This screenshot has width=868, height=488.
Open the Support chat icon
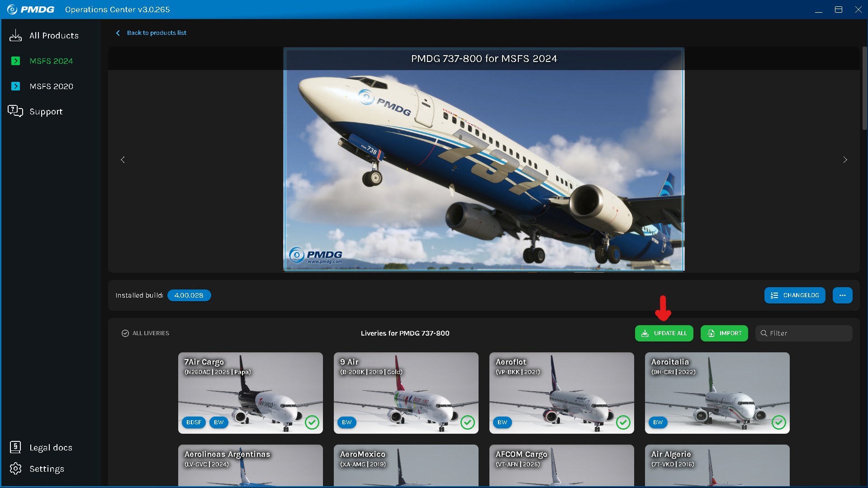pyautogui.click(x=15, y=111)
